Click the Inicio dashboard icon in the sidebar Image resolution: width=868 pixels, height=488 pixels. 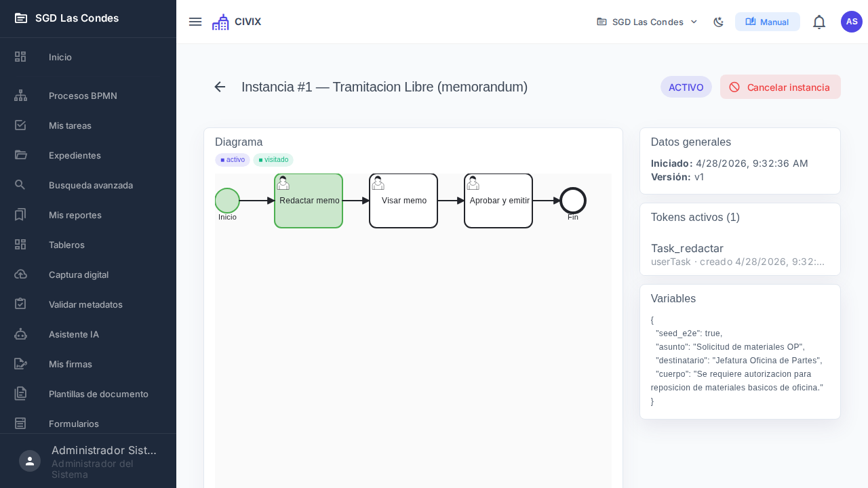(20, 57)
